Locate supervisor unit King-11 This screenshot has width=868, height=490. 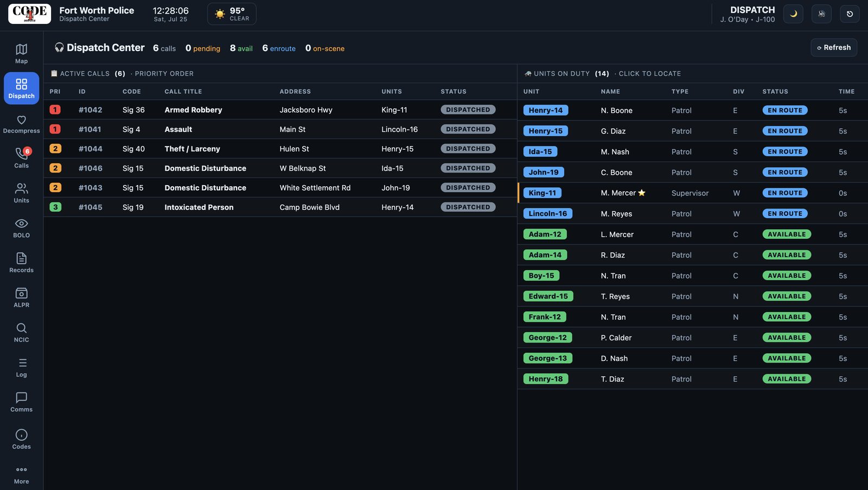(x=542, y=193)
